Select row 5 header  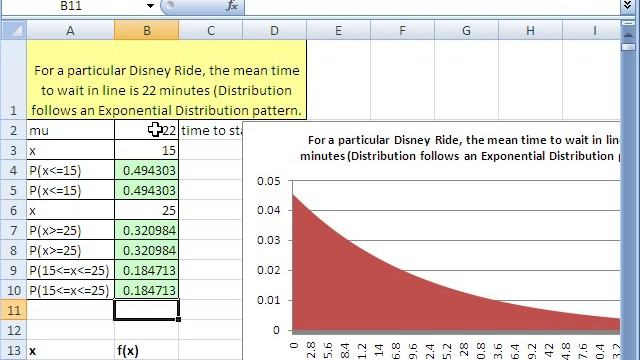click(13, 190)
